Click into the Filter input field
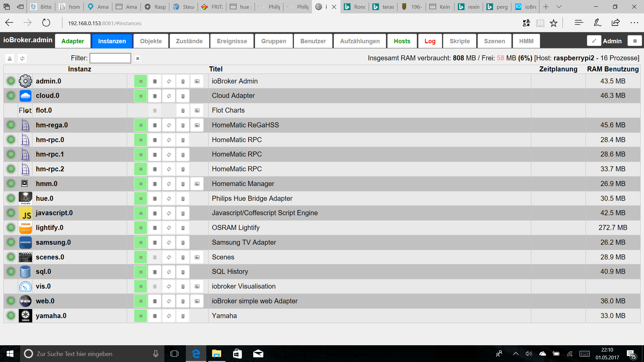The height and width of the screenshot is (362, 644). click(x=110, y=58)
